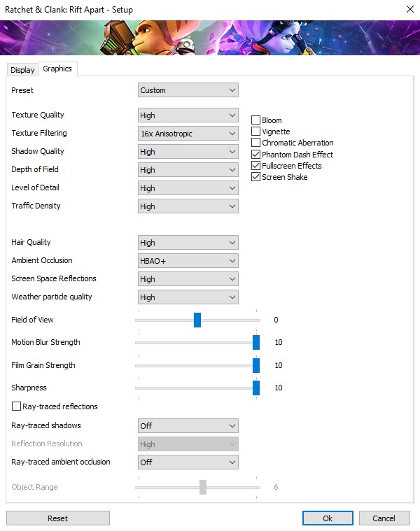Viewport: 420px width, 531px height.
Task: Switch to the Display tab
Action: coord(22,69)
